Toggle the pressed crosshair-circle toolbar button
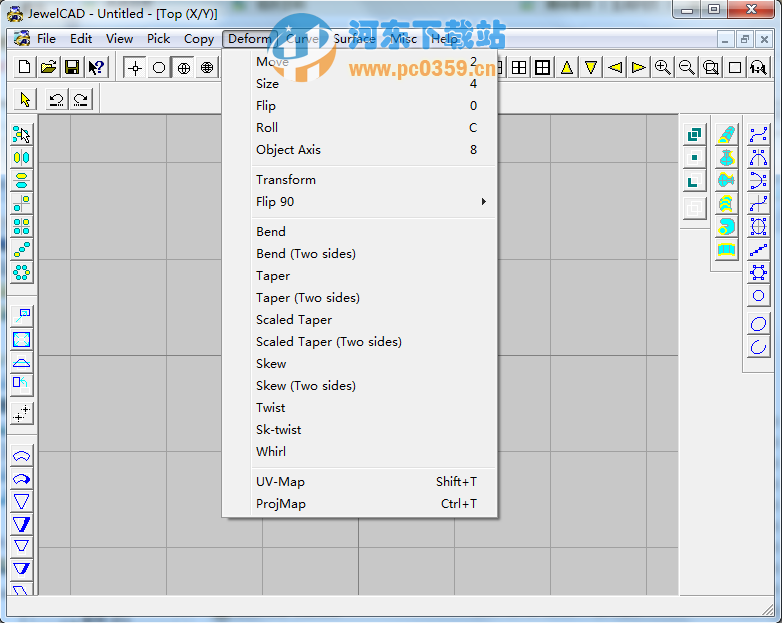 pos(183,67)
